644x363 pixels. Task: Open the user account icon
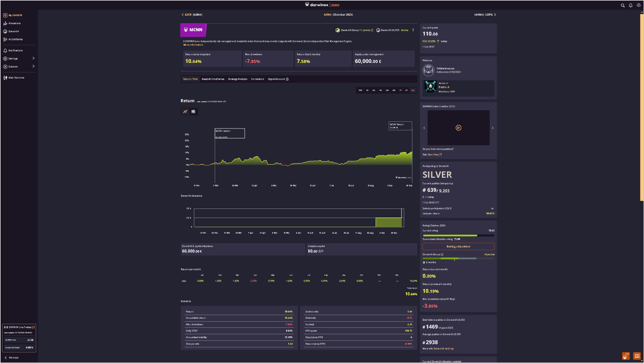pos(638,5)
